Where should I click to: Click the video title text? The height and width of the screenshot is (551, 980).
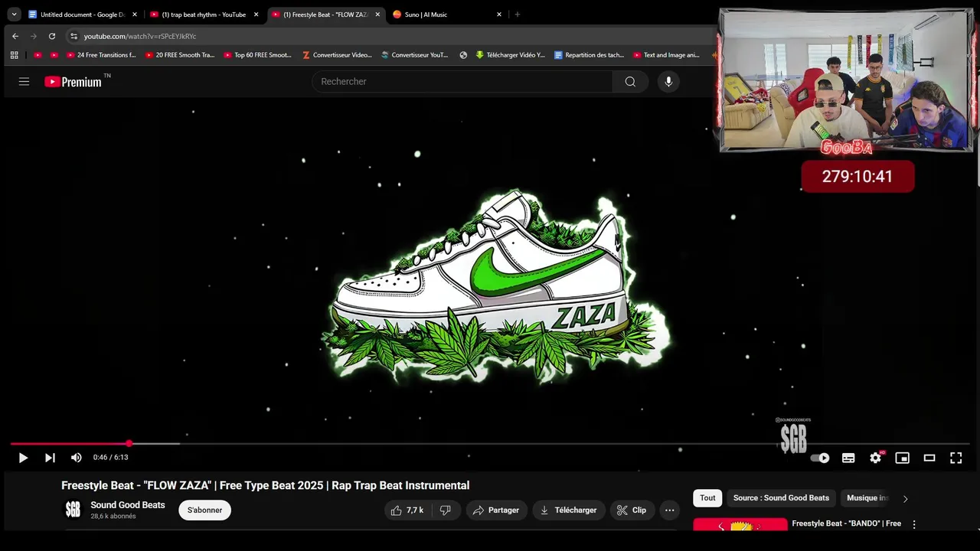(x=265, y=485)
